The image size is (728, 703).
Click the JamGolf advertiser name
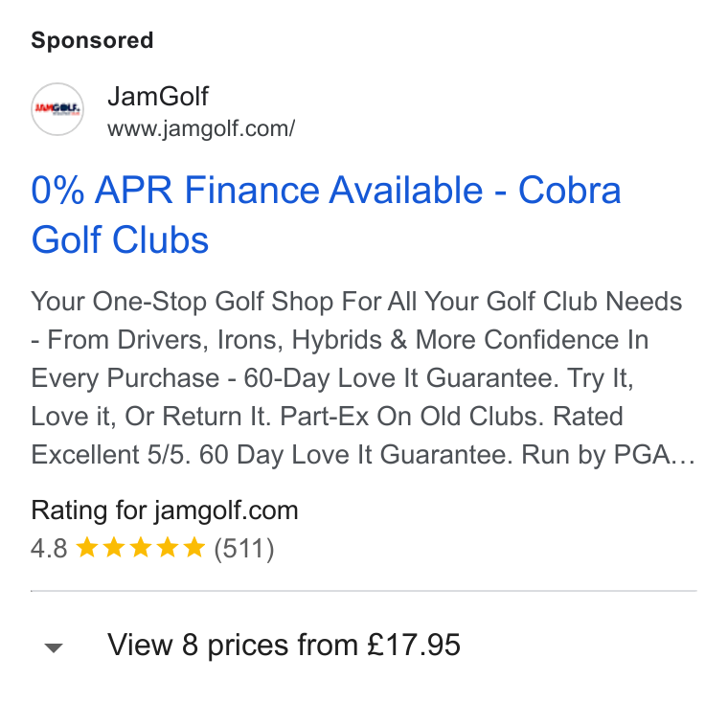158,96
